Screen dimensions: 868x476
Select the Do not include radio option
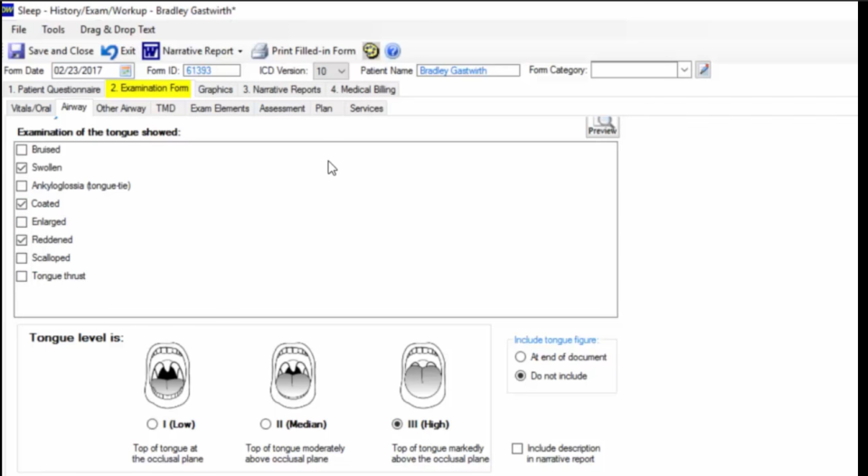(521, 376)
